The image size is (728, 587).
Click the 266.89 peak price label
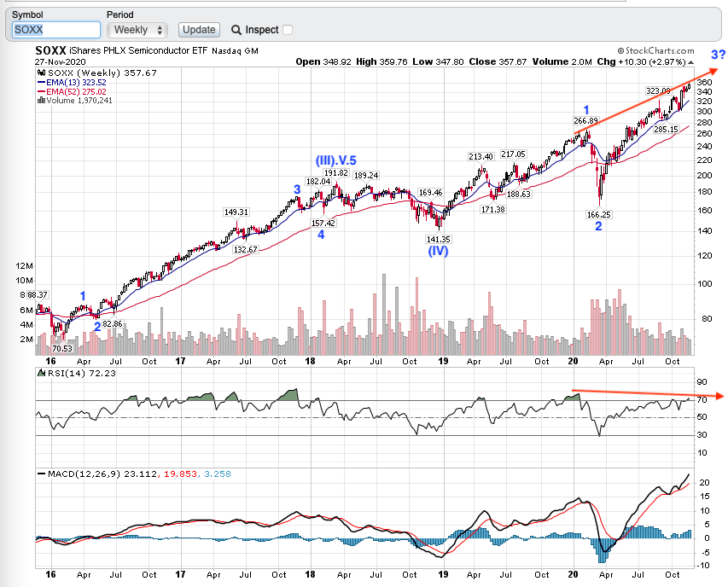586,120
